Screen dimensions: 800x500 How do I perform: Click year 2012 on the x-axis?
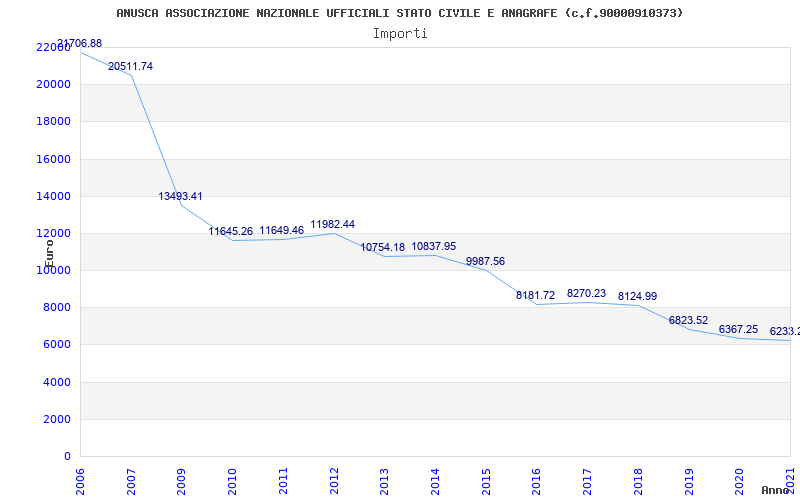pos(334,478)
